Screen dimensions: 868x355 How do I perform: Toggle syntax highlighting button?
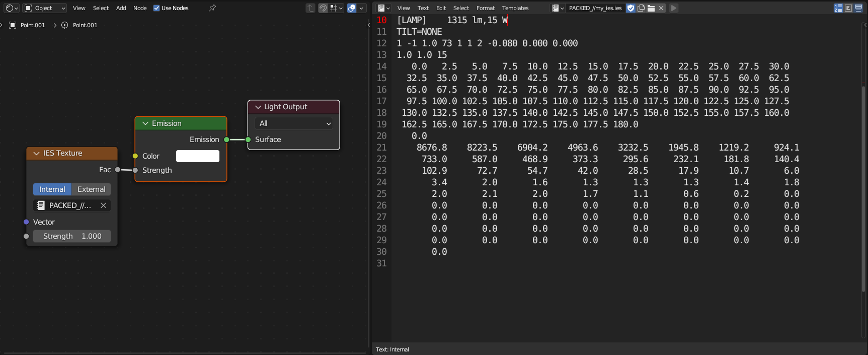tap(858, 8)
